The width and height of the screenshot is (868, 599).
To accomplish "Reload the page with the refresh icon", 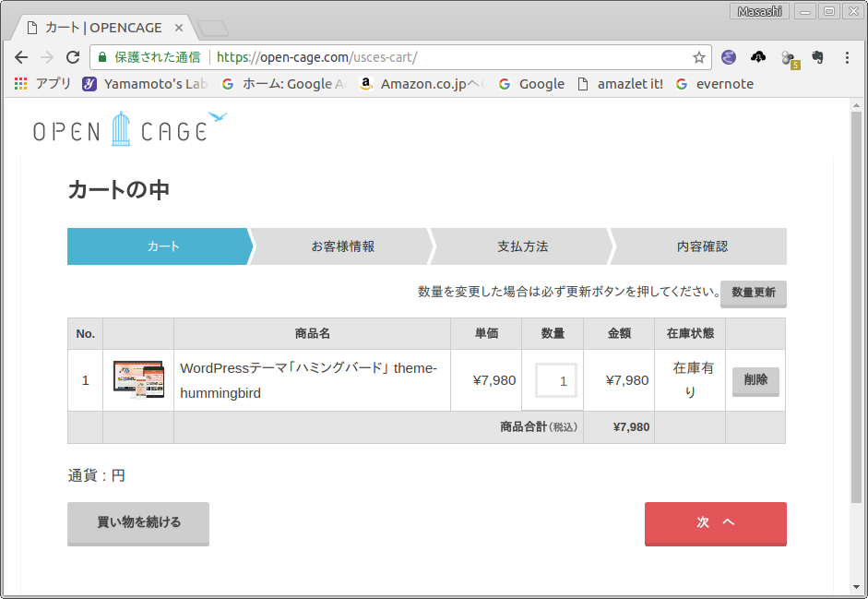I will pyautogui.click(x=73, y=57).
